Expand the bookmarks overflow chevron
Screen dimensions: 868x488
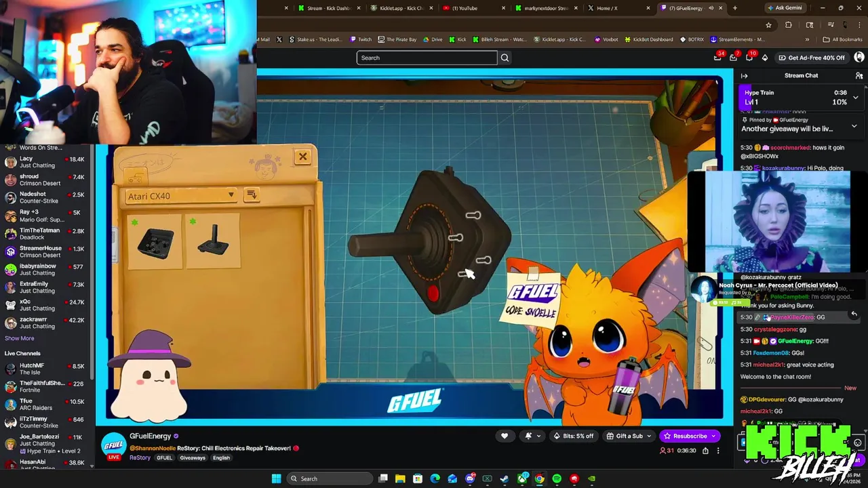[x=807, y=39]
